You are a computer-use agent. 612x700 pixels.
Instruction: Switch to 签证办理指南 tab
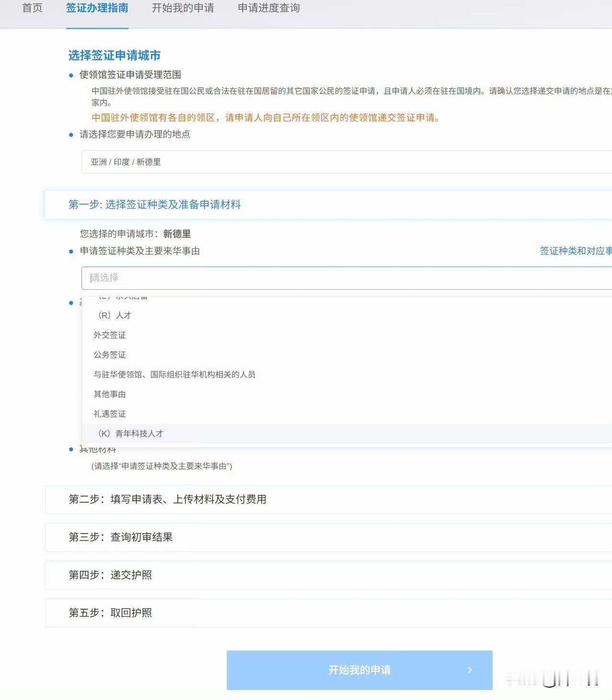(97, 8)
